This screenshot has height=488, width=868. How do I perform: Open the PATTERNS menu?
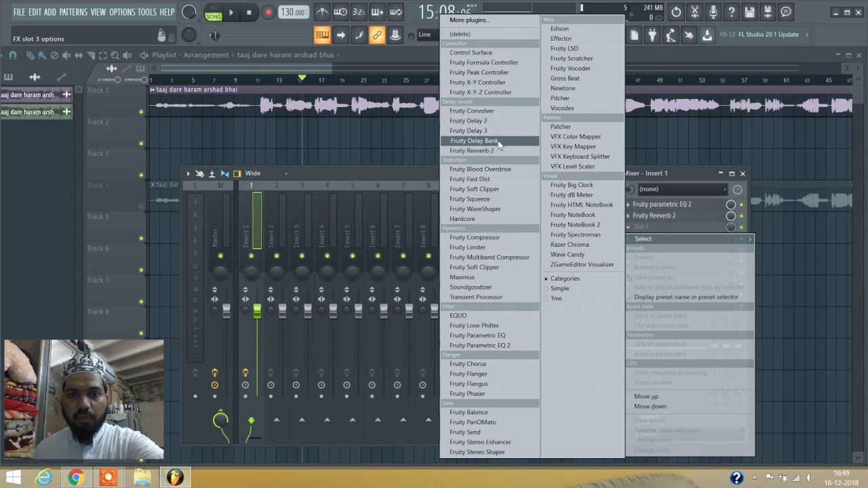click(73, 12)
